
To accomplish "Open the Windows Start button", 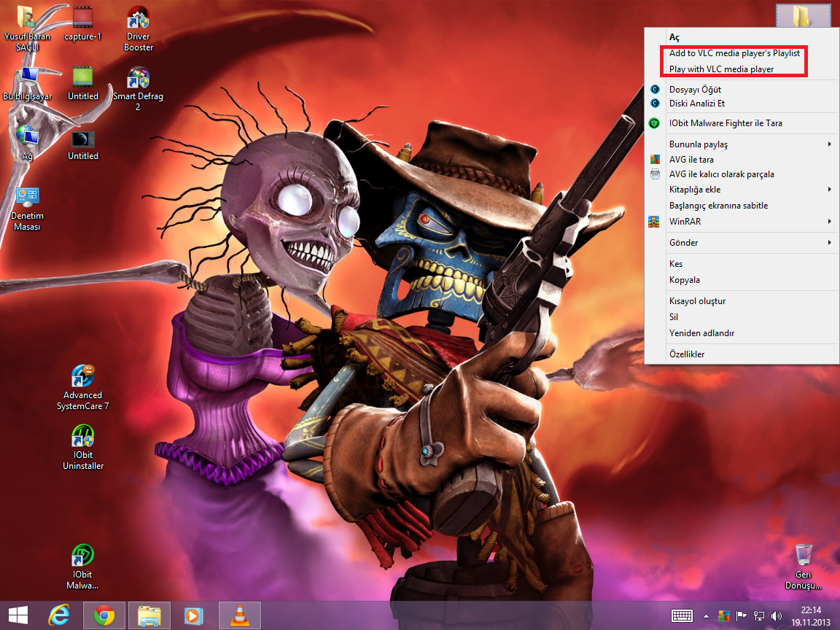I will (x=18, y=615).
